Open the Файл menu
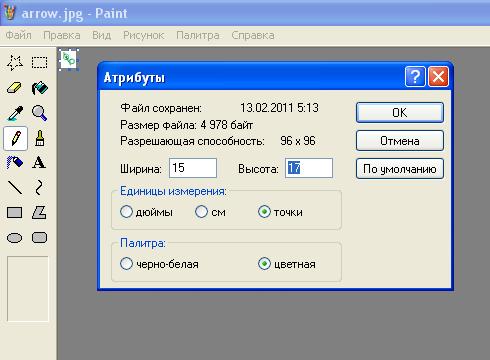 [19, 35]
